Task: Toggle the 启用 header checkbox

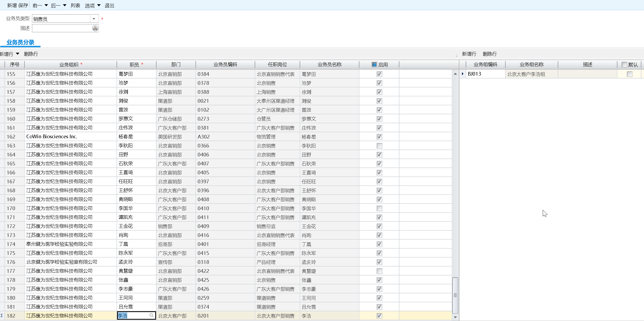Action: (x=374, y=65)
